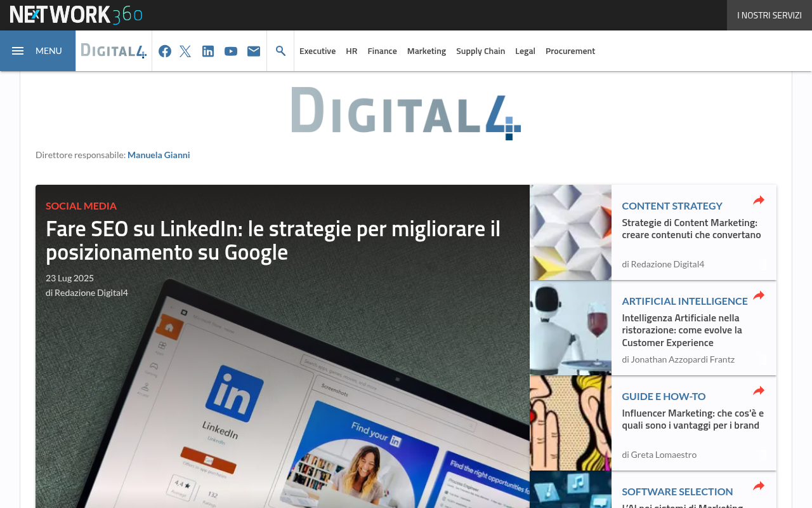Click author di Greta Lomaestro

tap(659, 455)
